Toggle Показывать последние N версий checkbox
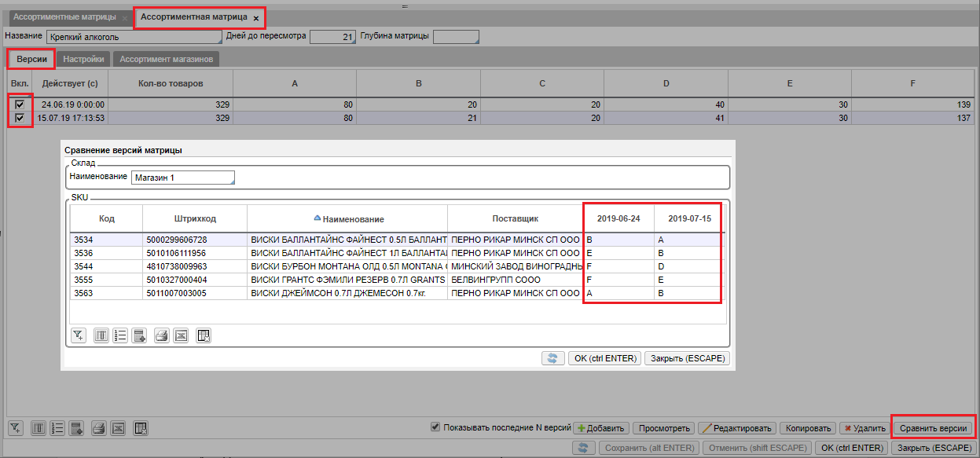The height and width of the screenshot is (458, 980). pos(436,427)
